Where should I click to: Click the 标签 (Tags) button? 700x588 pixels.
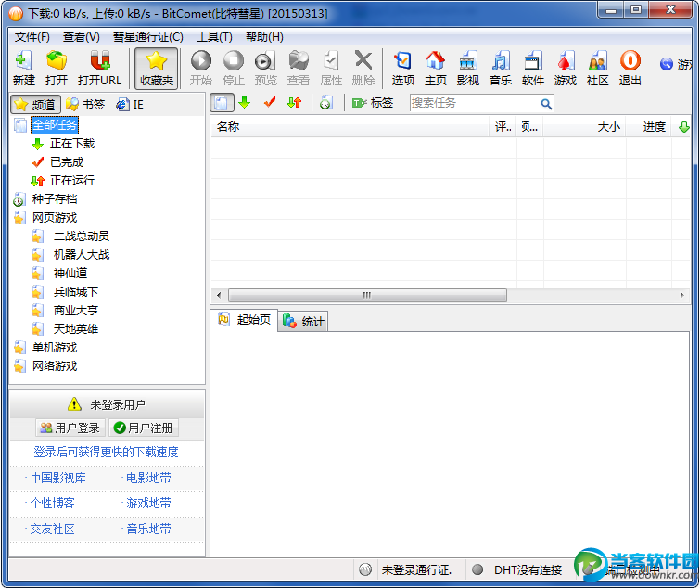373,103
